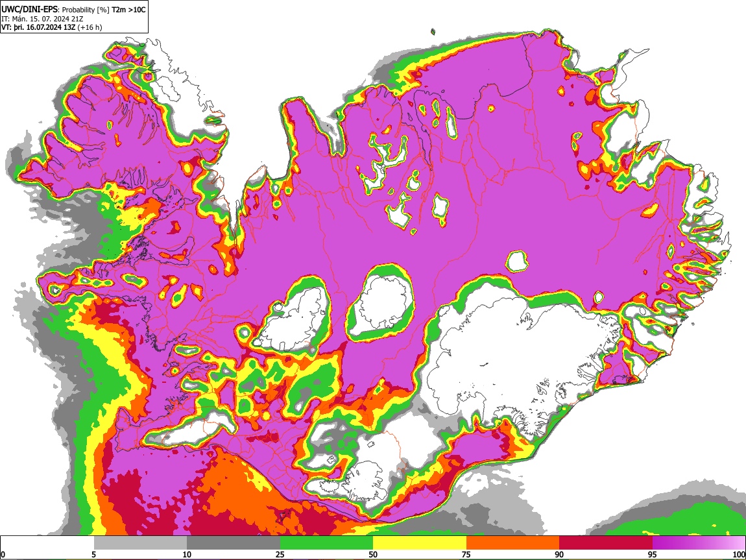The width and height of the screenshot is (746, 560).
Task: Click the orange 75-90 legend band
Action: coord(512,542)
